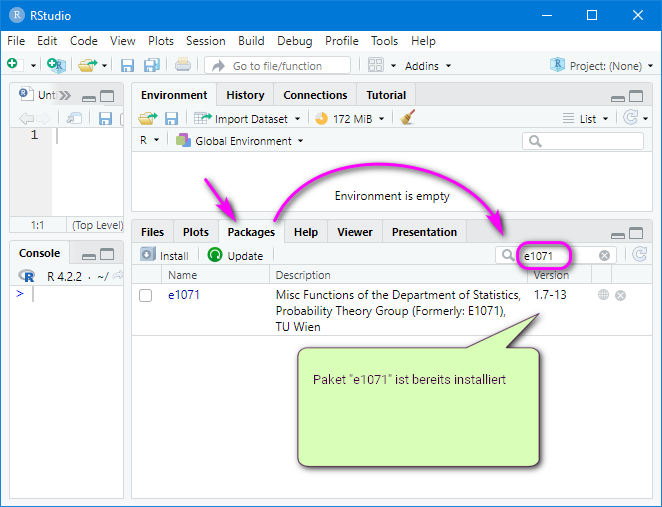Viewport: 662px width, 507px height.
Task: Switch to the Plots tab
Action: pyautogui.click(x=195, y=232)
